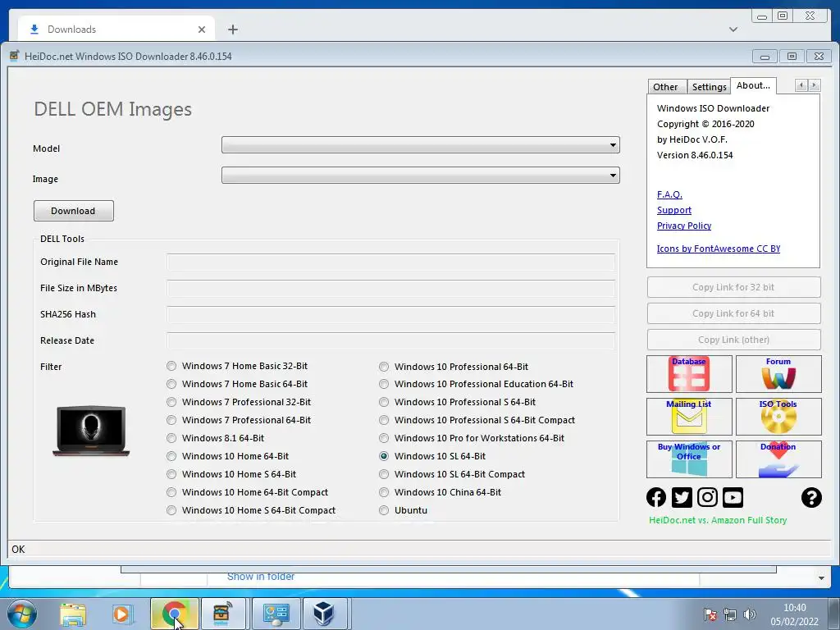The width and height of the screenshot is (840, 630).
Task: Open the ISO Tools tile
Action: click(778, 416)
